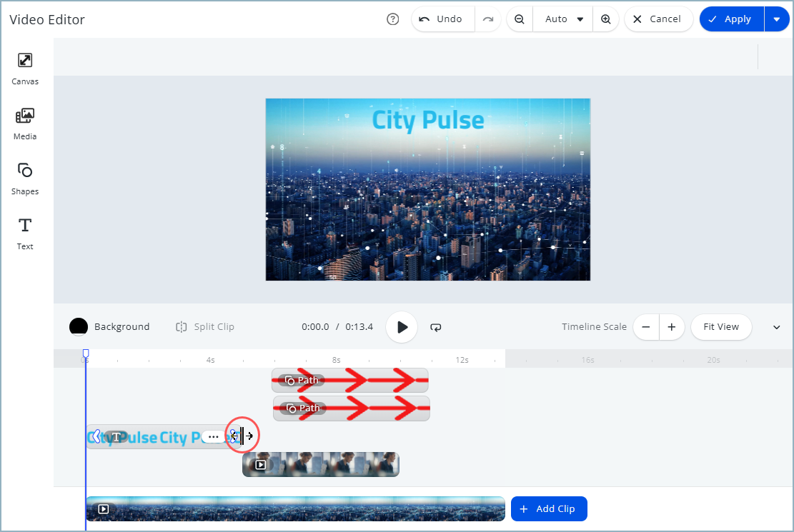This screenshot has height=532, width=794.
Task: Toggle loop playback
Action: coord(436,327)
